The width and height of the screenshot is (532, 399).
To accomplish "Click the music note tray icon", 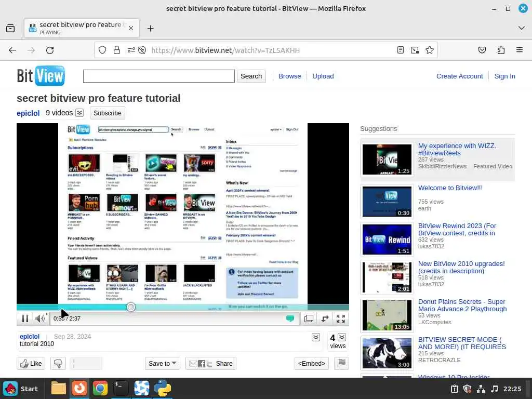I will [x=495, y=389].
